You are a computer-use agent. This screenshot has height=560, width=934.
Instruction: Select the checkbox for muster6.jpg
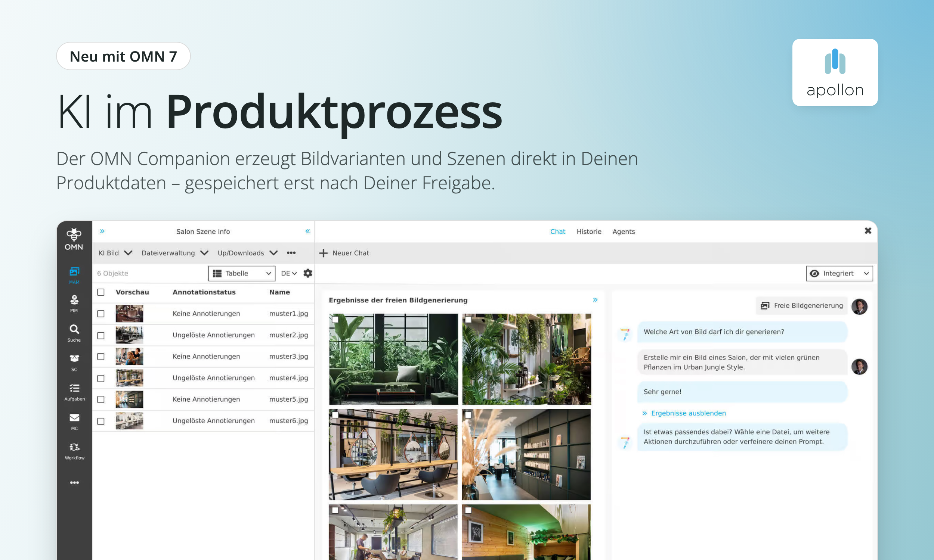pos(101,421)
